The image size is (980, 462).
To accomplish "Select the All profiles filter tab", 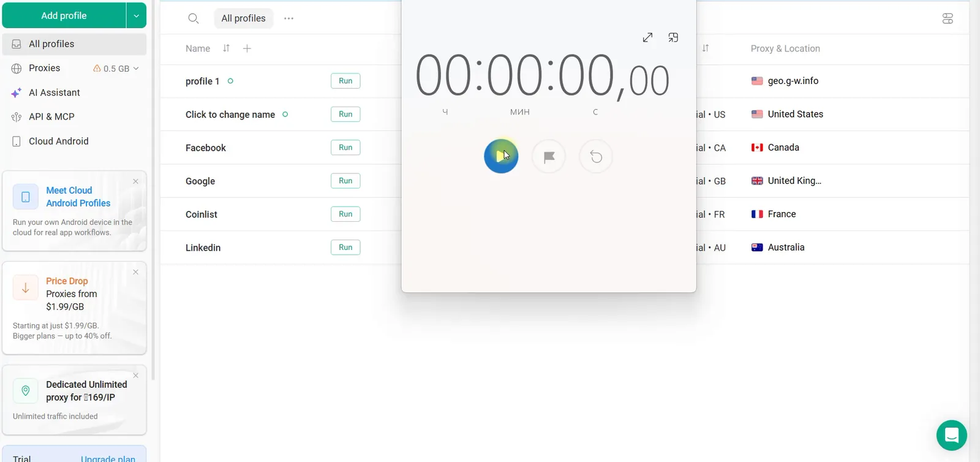I will tap(243, 18).
